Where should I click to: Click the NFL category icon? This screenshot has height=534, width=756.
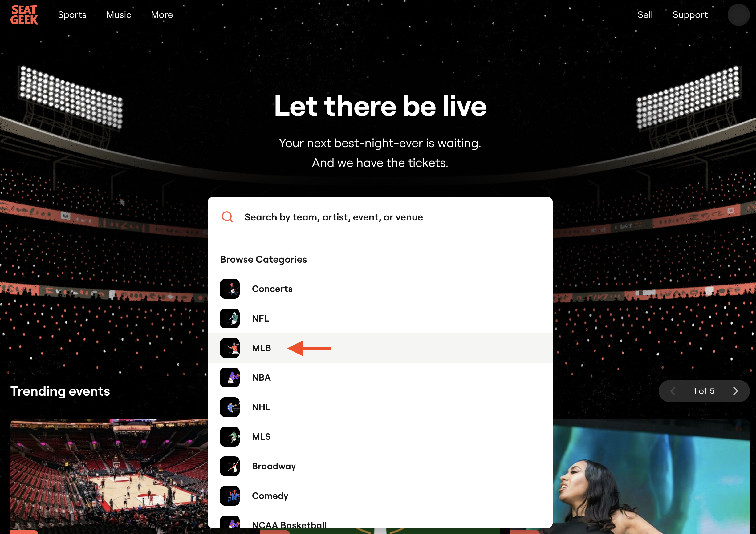pos(230,318)
